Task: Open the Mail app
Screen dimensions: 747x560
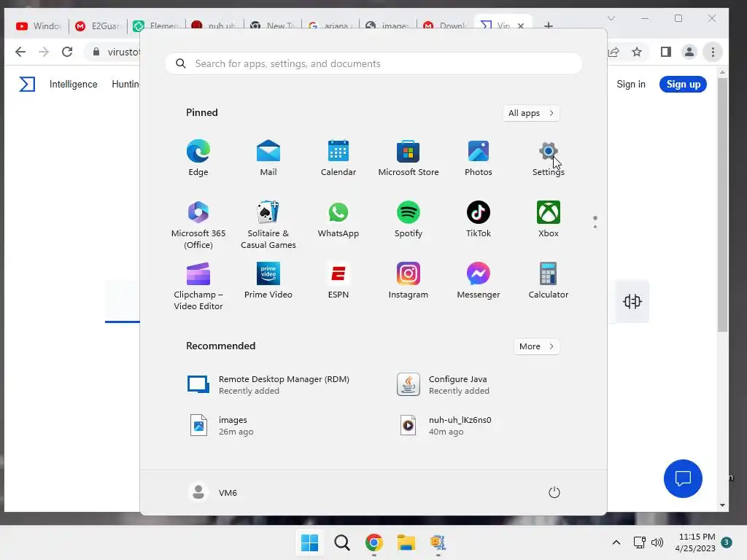Action: click(x=268, y=158)
